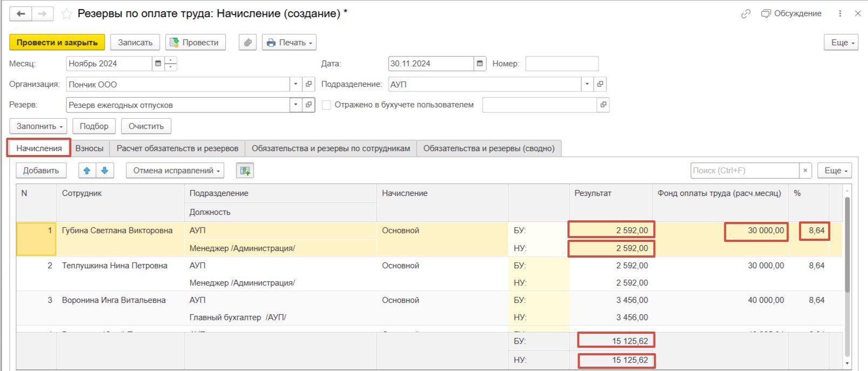Click the Добавить row button
Viewport: 868px width, 371px height.
pyautogui.click(x=41, y=171)
